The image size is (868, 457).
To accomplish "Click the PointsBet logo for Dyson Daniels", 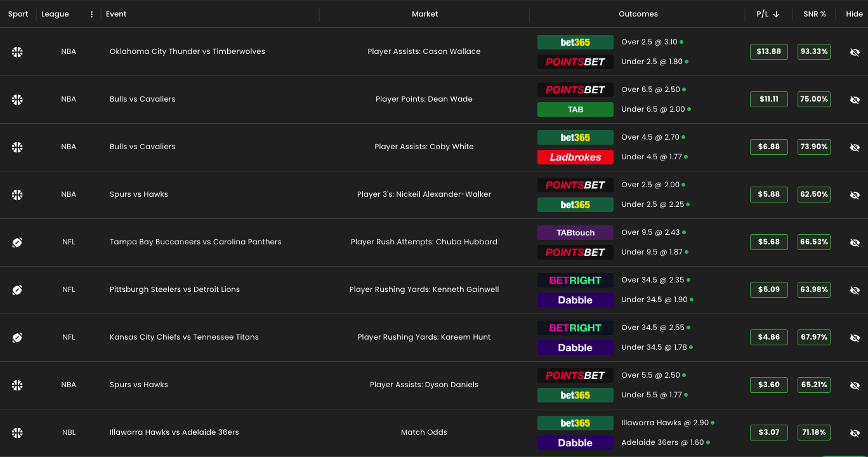I will pos(575,375).
